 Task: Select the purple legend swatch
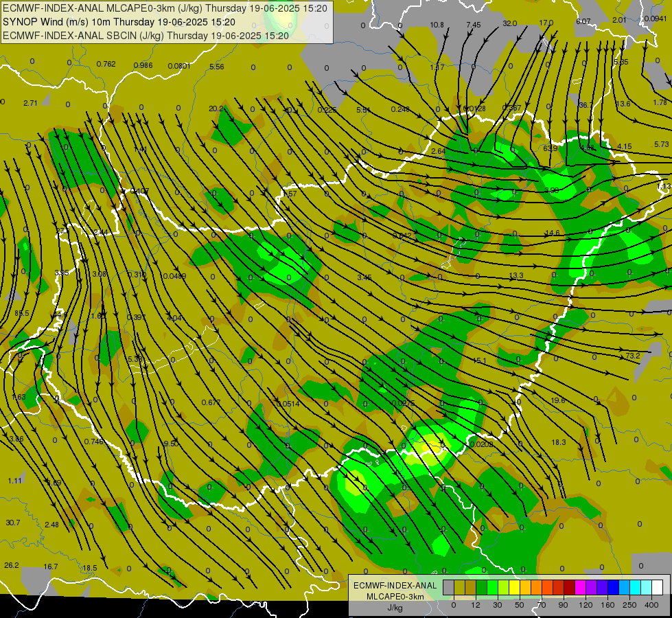592,587
